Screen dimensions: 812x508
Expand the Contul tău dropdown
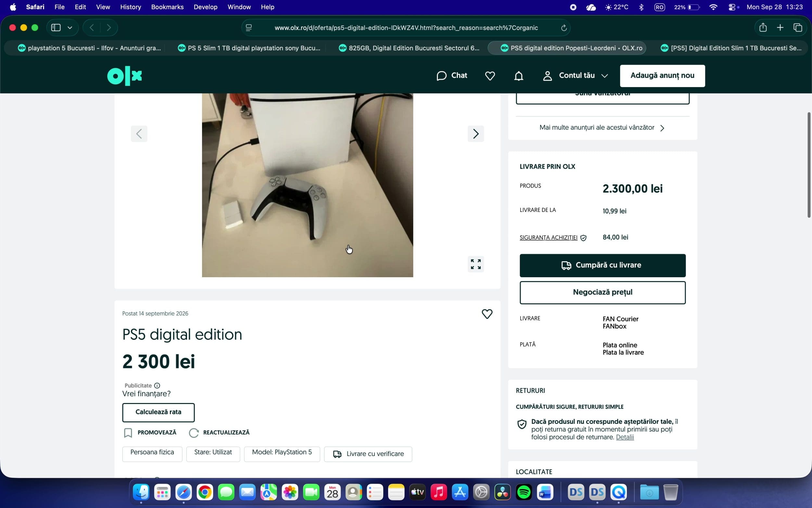coord(604,76)
